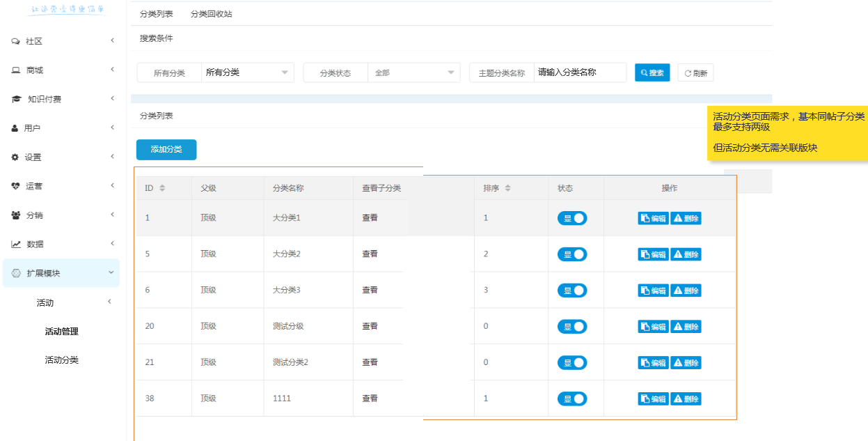The height and width of the screenshot is (441, 868).
Task: View subcategories of 大分类3
Action: 370,291
